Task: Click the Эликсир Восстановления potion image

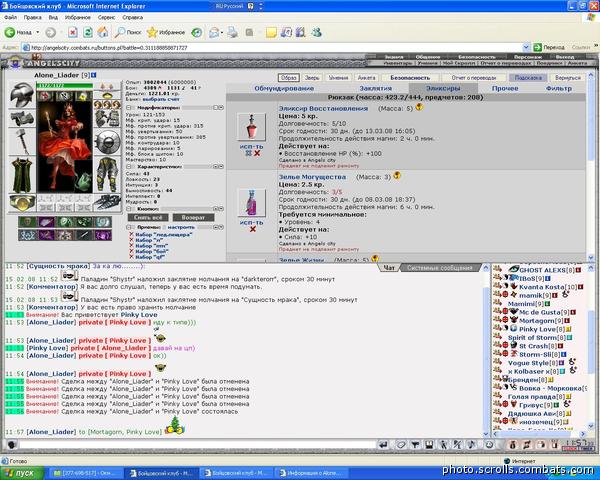Action: click(x=251, y=126)
